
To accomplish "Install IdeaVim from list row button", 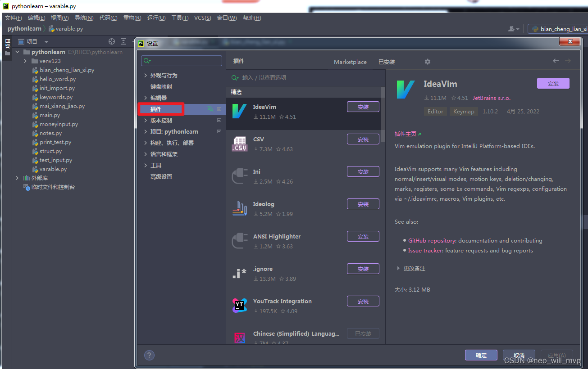I will pos(363,107).
